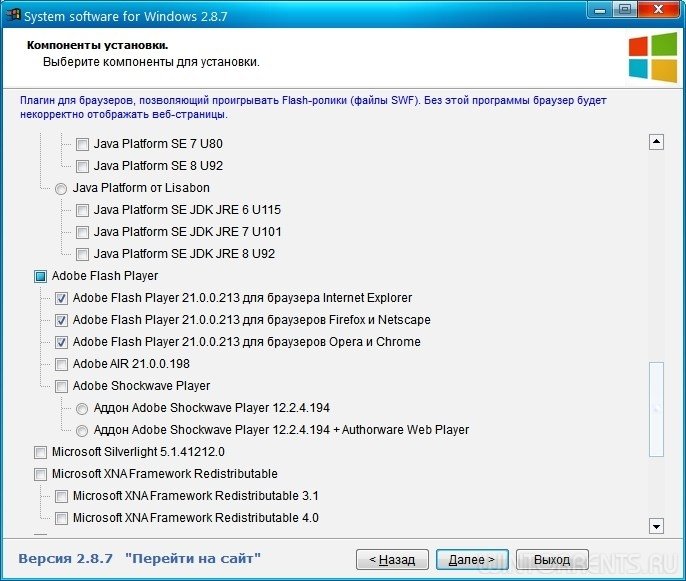Uncheck Flash Player for Opera and Chrome
This screenshot has width=686, height=581.
(x=62, y=342)
